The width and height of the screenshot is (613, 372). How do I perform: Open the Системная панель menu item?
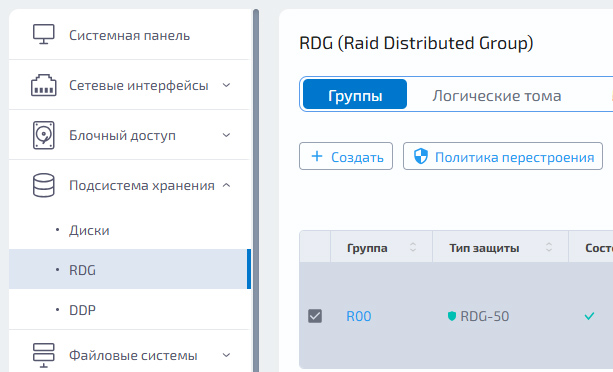point(129,34)
